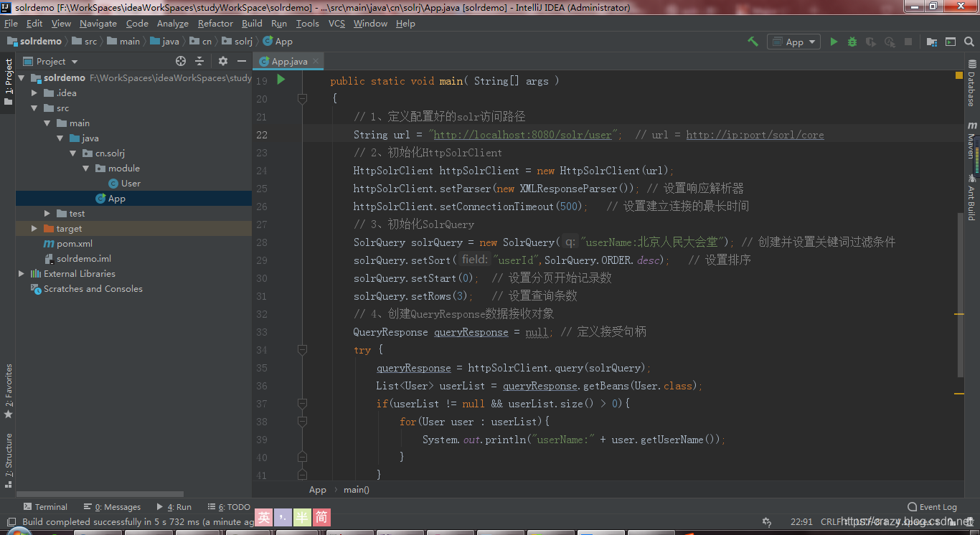
Task: Start debugging with the bug icon
Action: (852, 41)
